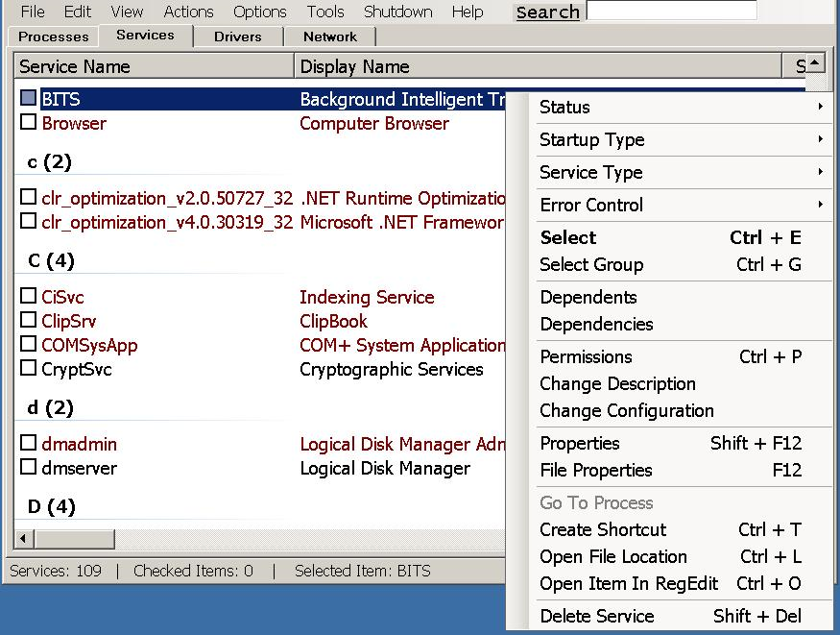Choose Select from the context menu

(683, 238)
